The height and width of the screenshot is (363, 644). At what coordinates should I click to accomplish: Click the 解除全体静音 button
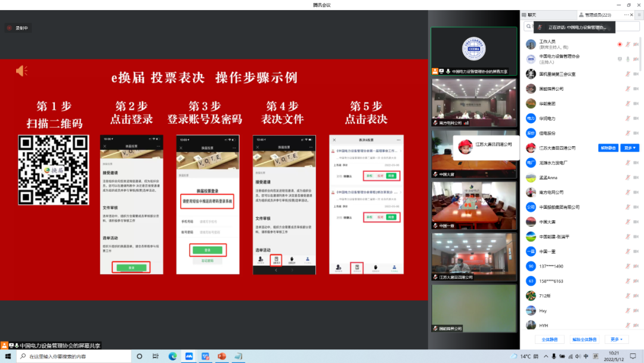coord(584,339)
